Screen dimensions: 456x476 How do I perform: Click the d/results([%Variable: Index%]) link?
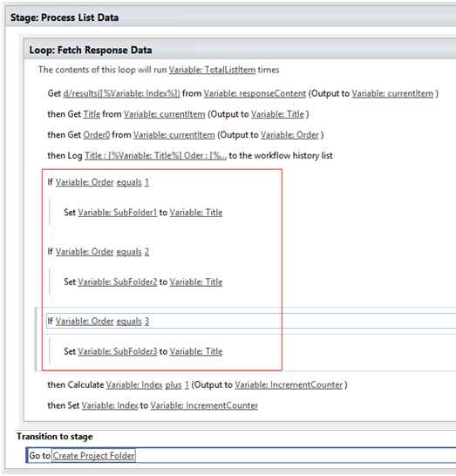pyautogui.click(x=121, y=93)
